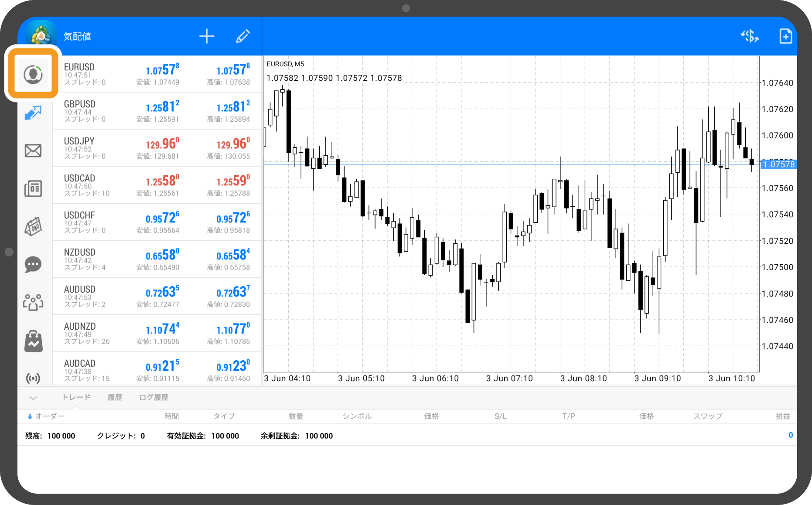This screenshot has width=812, height=505.
Task: Open the economic calendar icon
Action: pyautogui.click(x=33, y=227)
